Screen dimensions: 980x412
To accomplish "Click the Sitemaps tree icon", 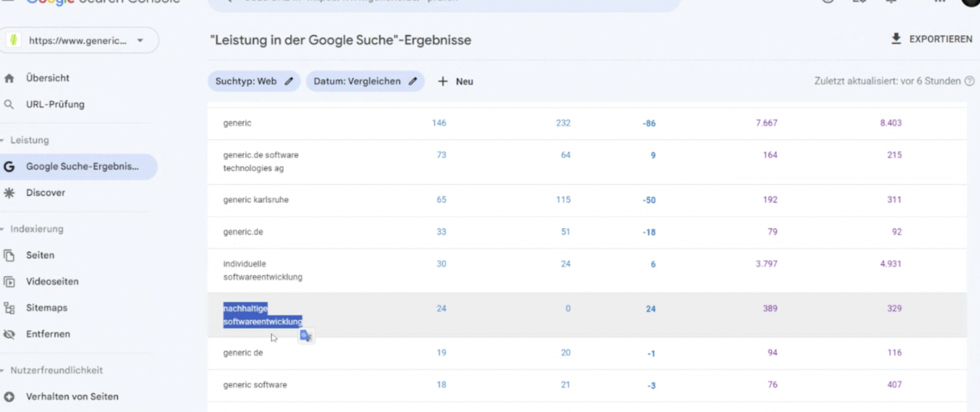I will [9, 308].
